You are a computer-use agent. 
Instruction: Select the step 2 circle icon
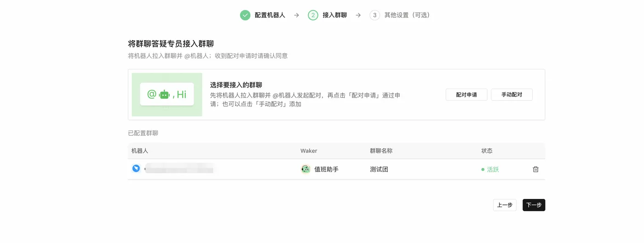313,15
